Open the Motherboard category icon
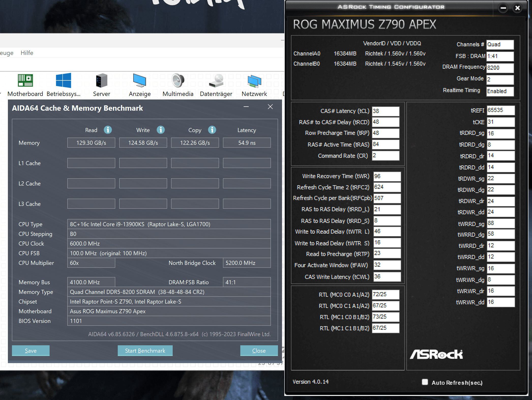Image resolution: width=532 pixels, height=400 pixels. (25, 81)
